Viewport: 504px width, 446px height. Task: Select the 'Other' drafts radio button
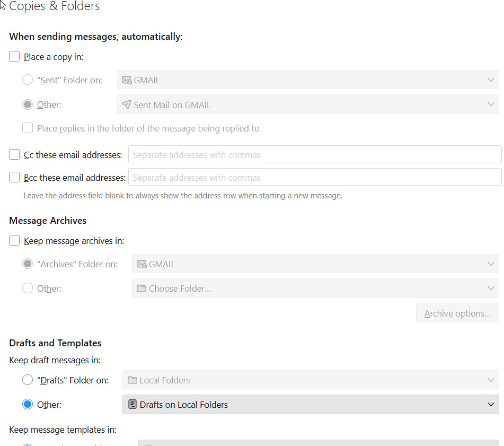coord(28,405)
